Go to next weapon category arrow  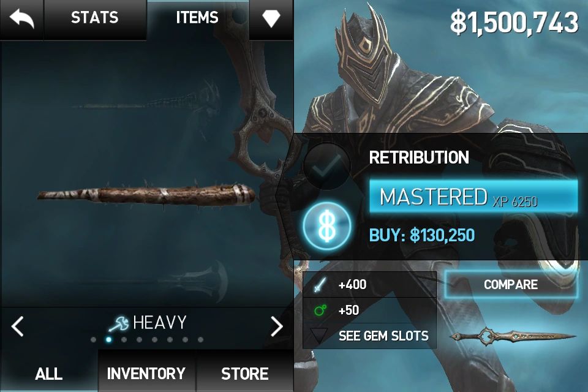[277, 326]
